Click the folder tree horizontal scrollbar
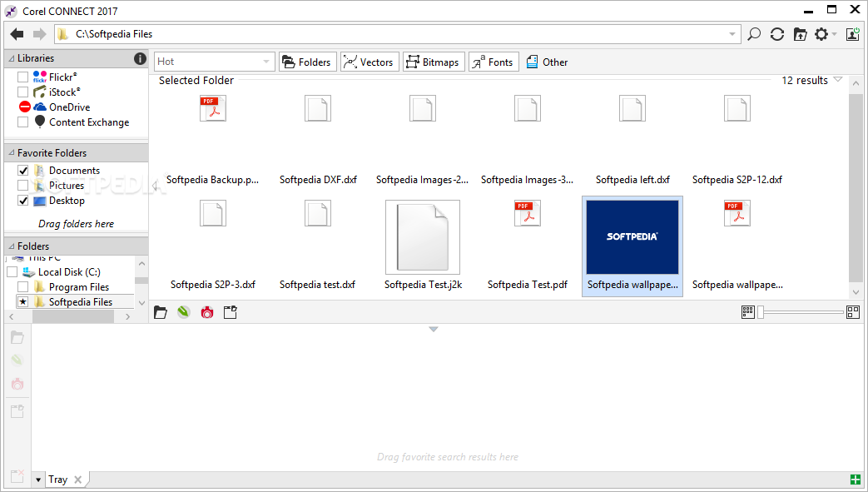This screenshot has height=492, width=868. click(x=73, y=316)
